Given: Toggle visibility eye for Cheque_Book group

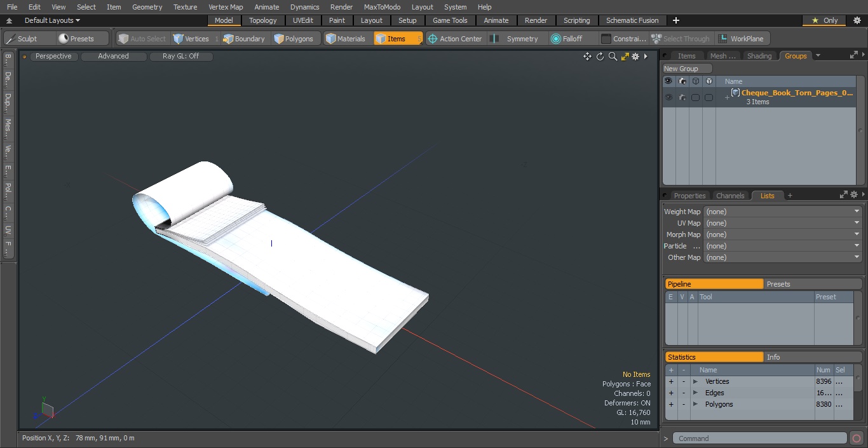Looking at the screenshot, I should click(x=668, y=97).
